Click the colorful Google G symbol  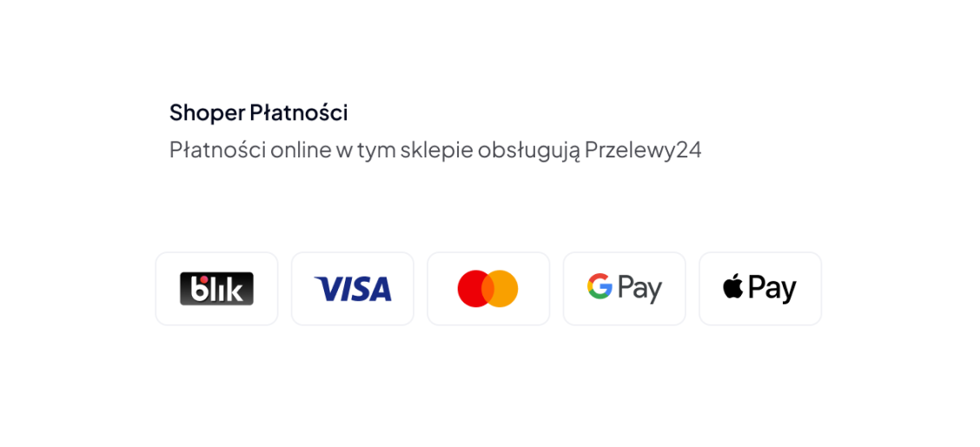click(599, 286)
